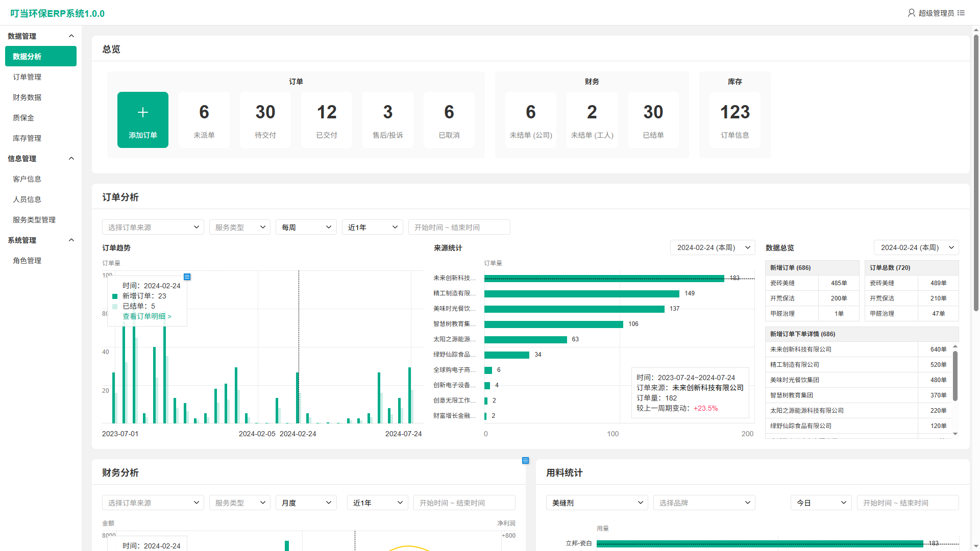Click the list icon next to 超级管理员
The height and width of the screenshot is (551, 980).
pyautogui.click(x=961, y=13)
